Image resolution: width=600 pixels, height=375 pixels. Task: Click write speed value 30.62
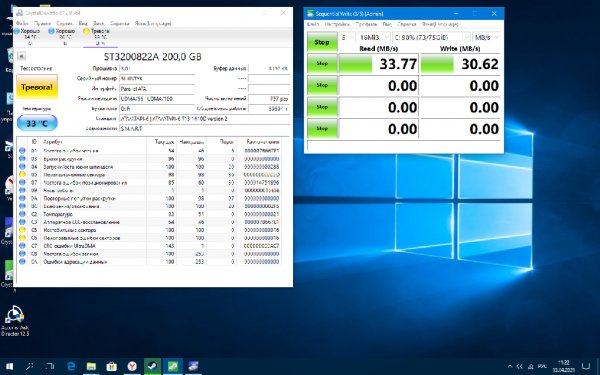click(x=480, y=64)
